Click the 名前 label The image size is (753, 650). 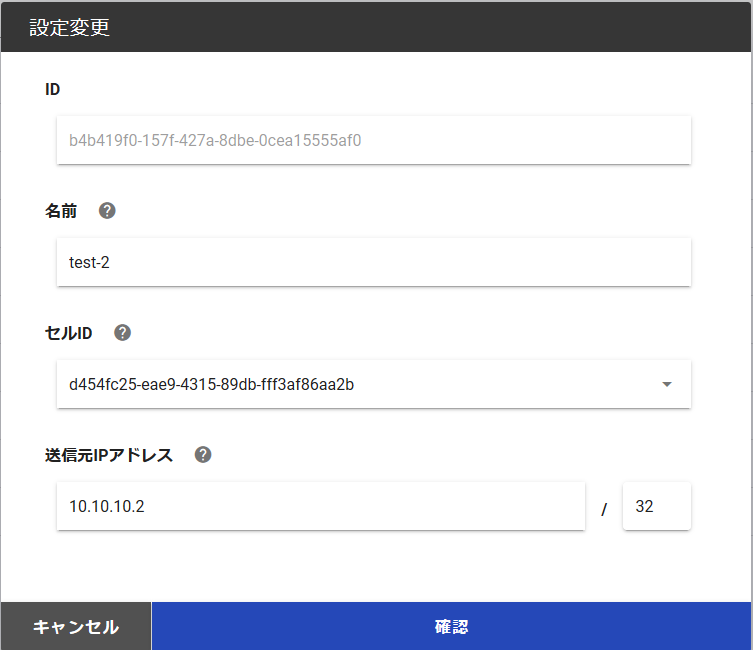click(61, 211)
